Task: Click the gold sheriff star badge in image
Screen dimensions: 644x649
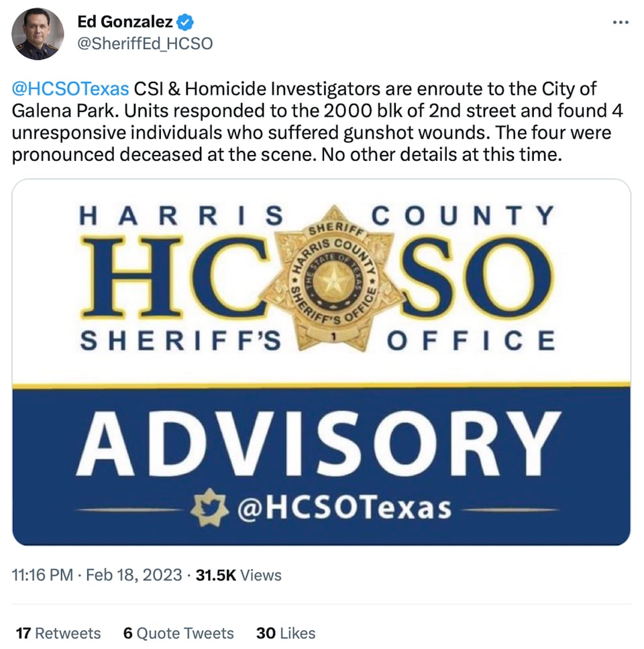Action: pyautogui.click(x=333, y=278)
